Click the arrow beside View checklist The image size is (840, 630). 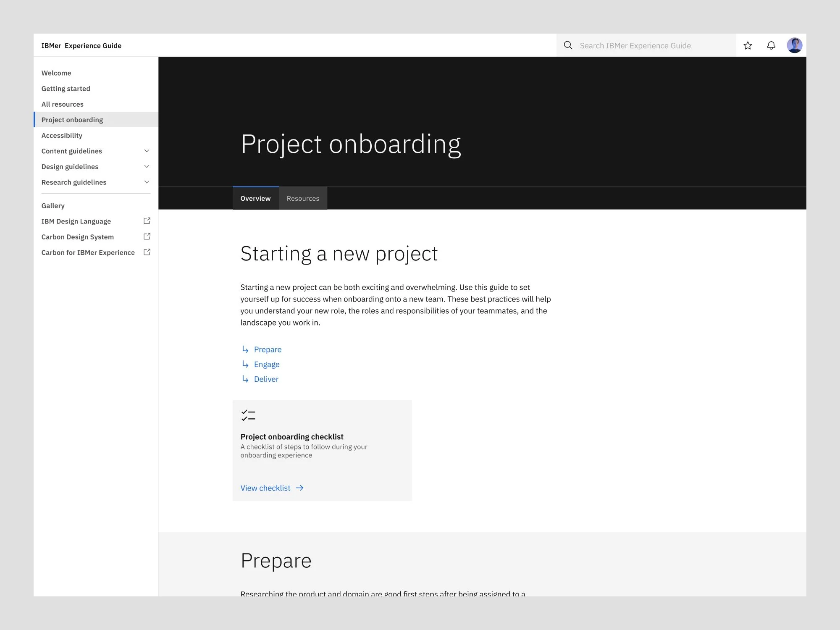(299, 488)
